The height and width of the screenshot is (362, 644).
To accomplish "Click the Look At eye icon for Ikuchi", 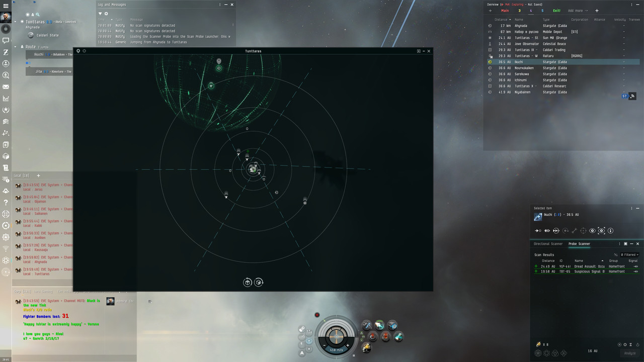I will pos(593,230).
